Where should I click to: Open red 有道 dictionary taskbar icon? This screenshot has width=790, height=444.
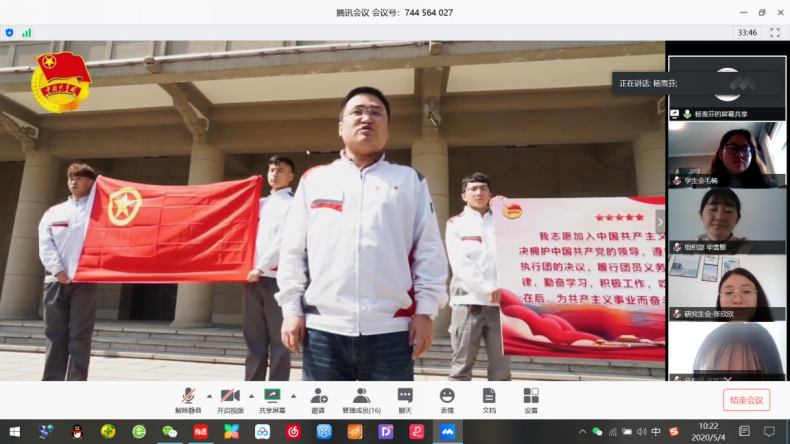pyautogui.click(x=201, y=432)
